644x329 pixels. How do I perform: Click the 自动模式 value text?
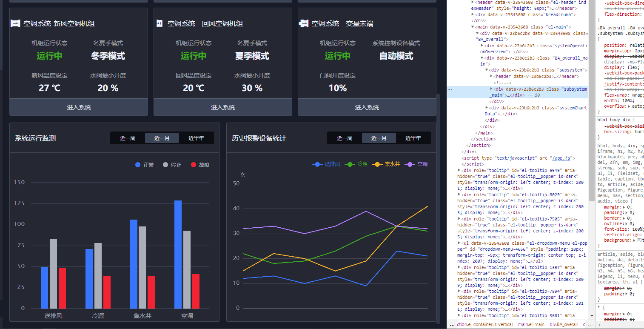coord(396,56)
